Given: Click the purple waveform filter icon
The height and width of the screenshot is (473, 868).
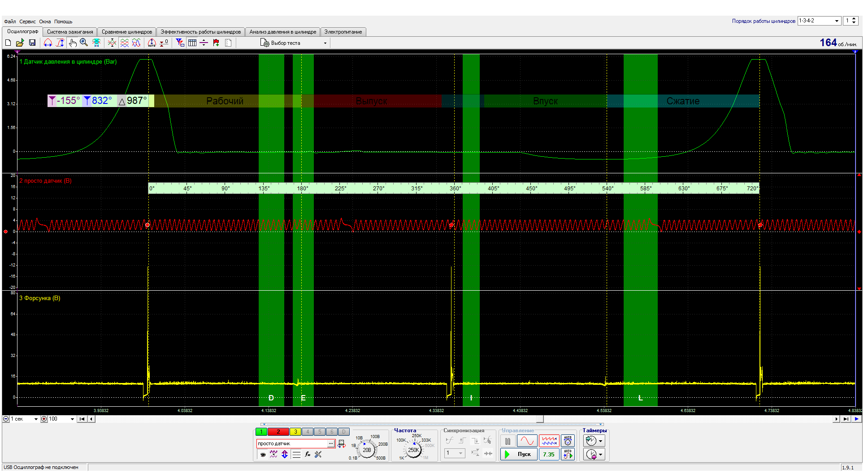Looking at the screenshot, I should 273,454.
